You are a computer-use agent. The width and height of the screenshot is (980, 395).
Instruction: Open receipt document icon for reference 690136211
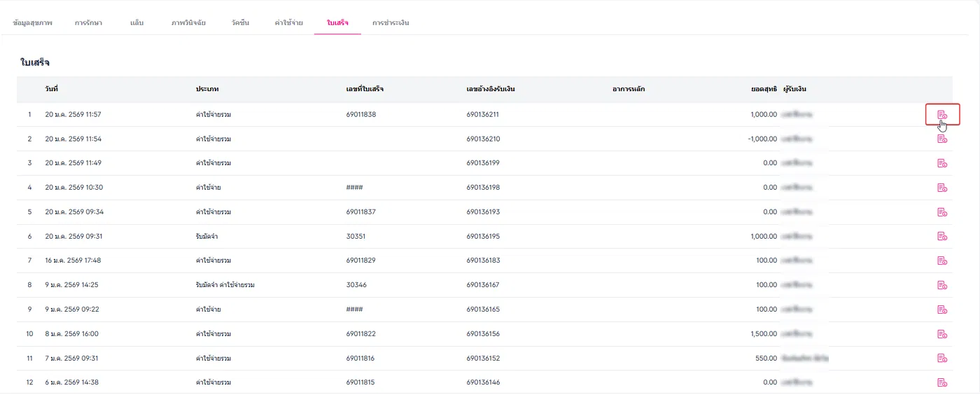[x=942, y=114]
